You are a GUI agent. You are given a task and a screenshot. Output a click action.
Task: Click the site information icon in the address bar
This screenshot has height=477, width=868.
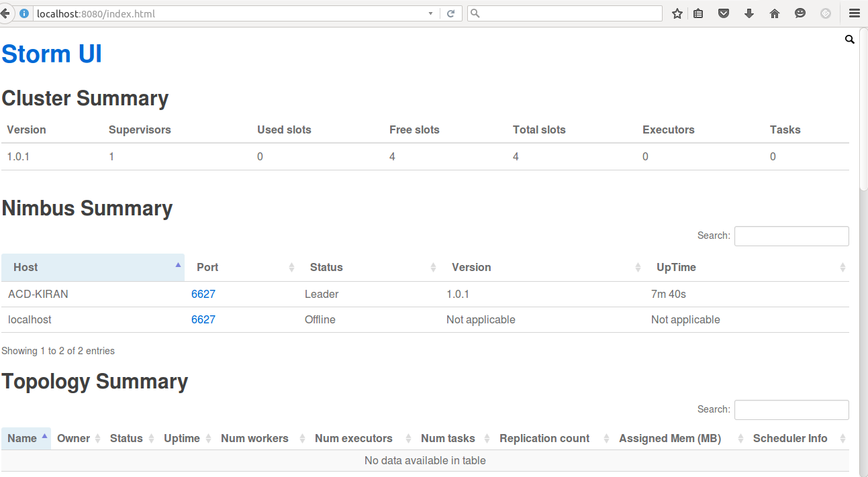[23, 13]
